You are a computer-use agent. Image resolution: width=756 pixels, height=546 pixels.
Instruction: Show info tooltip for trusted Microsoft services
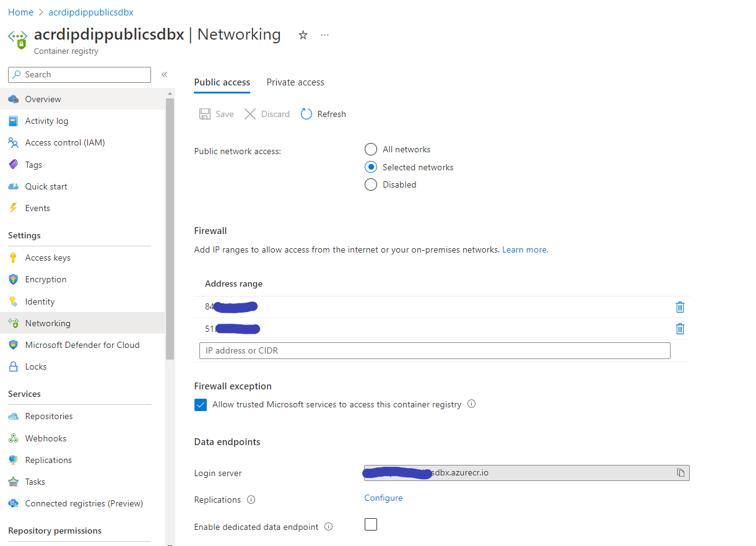[471, 404]
